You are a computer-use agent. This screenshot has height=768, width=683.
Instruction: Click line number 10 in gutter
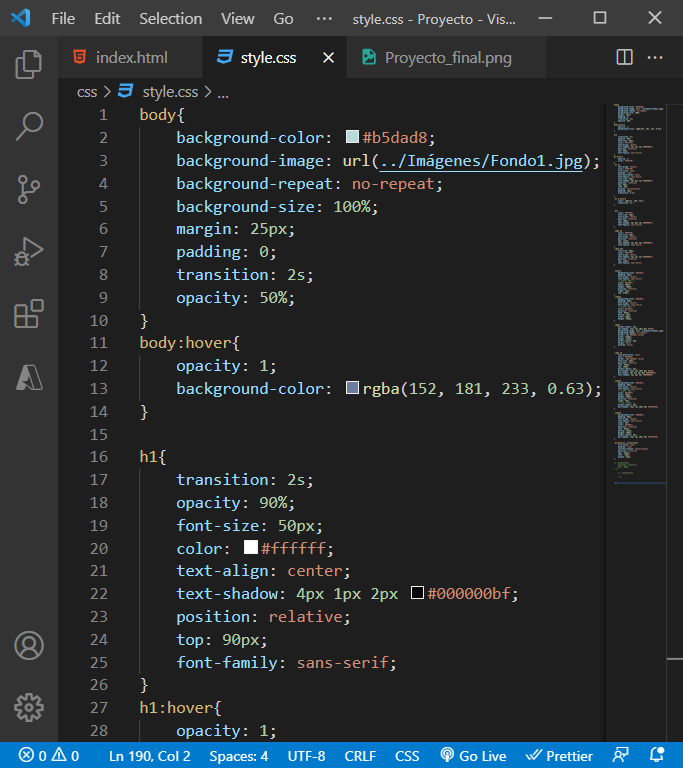pyautogui.click(x=98, y=320)
